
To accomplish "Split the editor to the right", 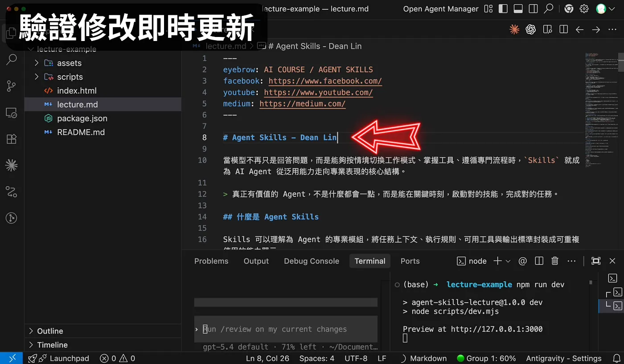I will (563, 29).
